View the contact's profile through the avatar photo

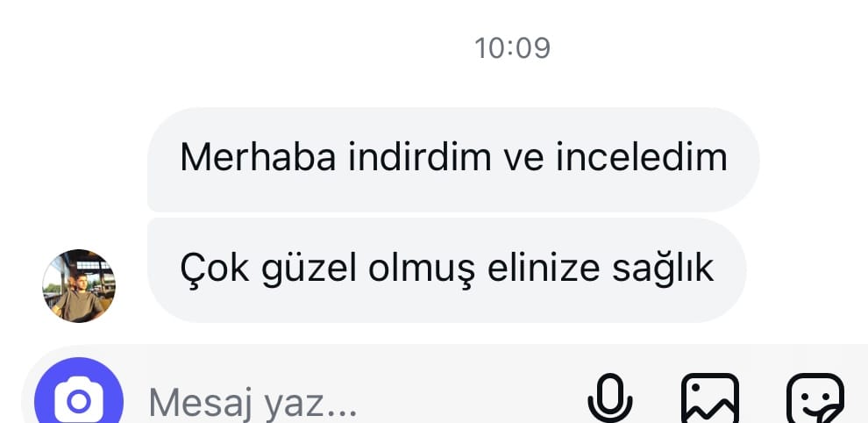coord(79,286)
